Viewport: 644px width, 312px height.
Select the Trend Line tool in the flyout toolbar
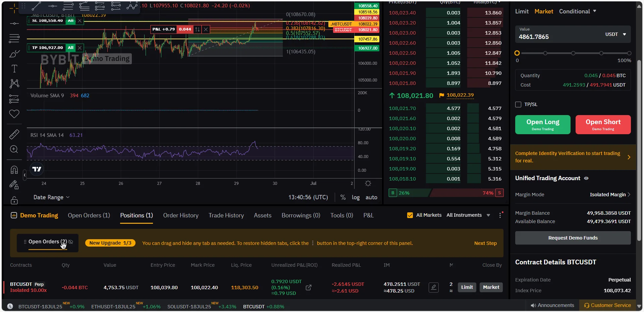pos(36,6)
